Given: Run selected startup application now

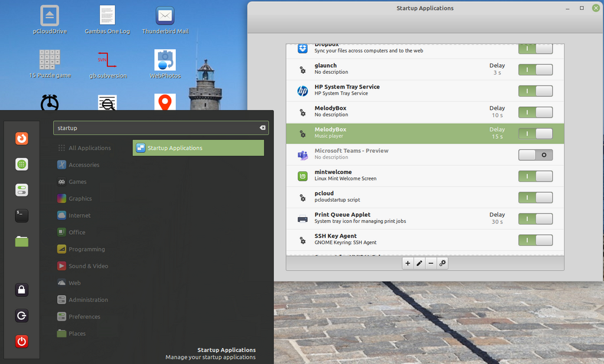Looking at the screenshot, I should point(442,263).
